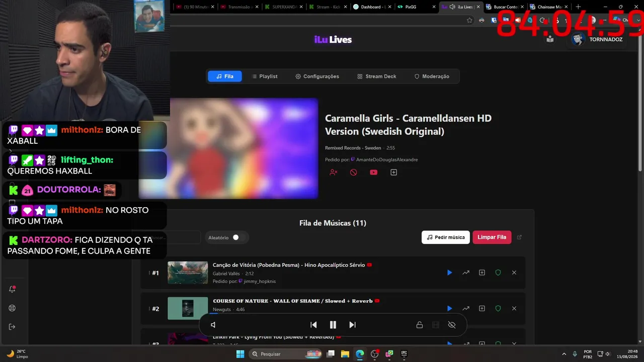Click the Pedir música button
This screenshot has height=362, width=644.
446,237
